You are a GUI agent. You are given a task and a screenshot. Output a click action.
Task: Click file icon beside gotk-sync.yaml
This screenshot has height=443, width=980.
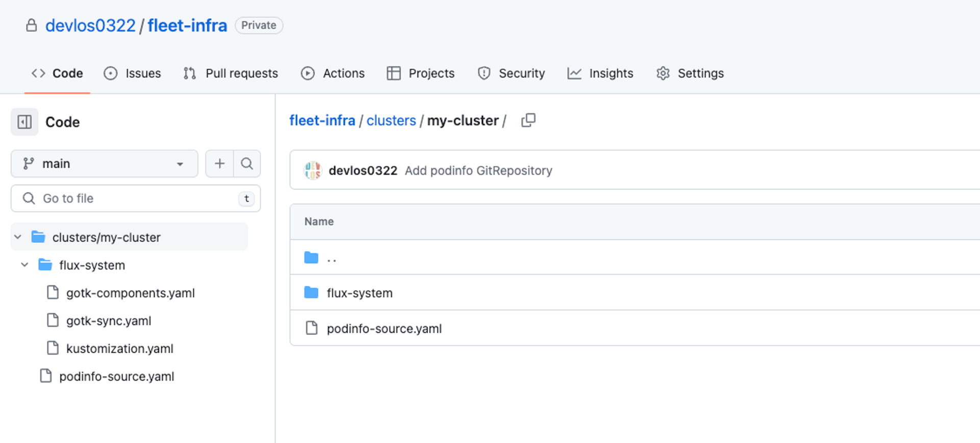click(x=53, y=321)
